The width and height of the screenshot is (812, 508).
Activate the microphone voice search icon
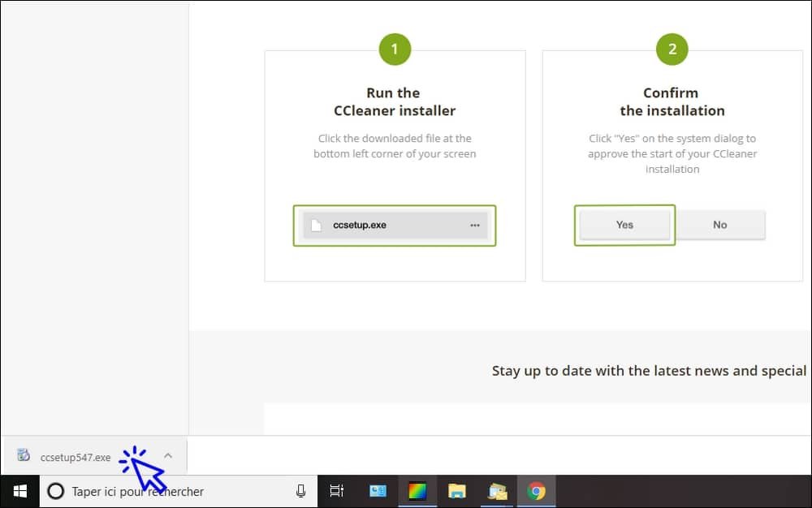300,491
